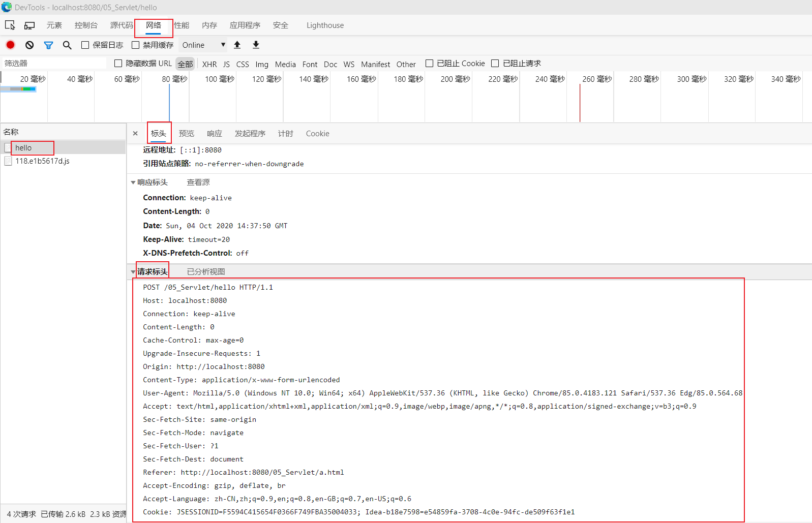Click 已分析视图 link in request headers
This screenshot has width=812, height=523.
tap(206, 272)
